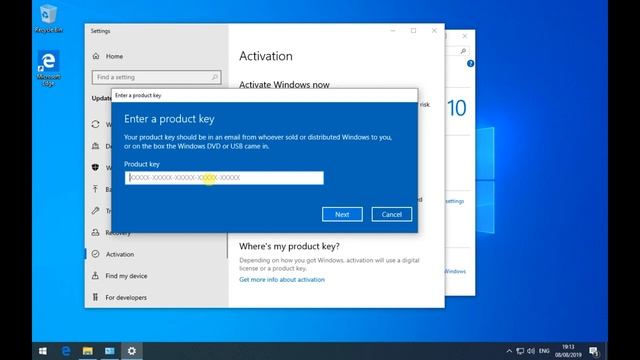Launch Edge from the taskbar

pos(66,351)
